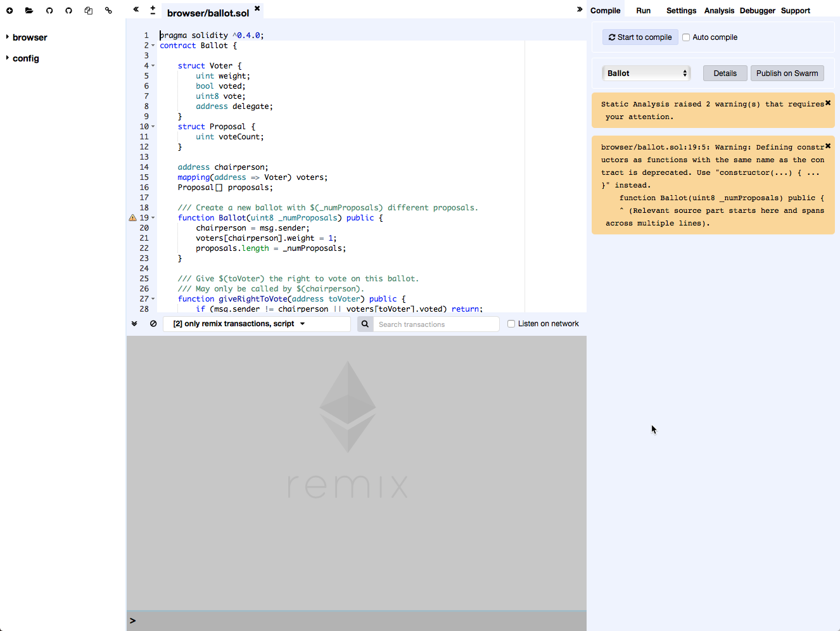Click the comment on line 25
Image resolution: width=840 pixels, height=631 pixels.
pyautogui.click(x=298, y=279)
